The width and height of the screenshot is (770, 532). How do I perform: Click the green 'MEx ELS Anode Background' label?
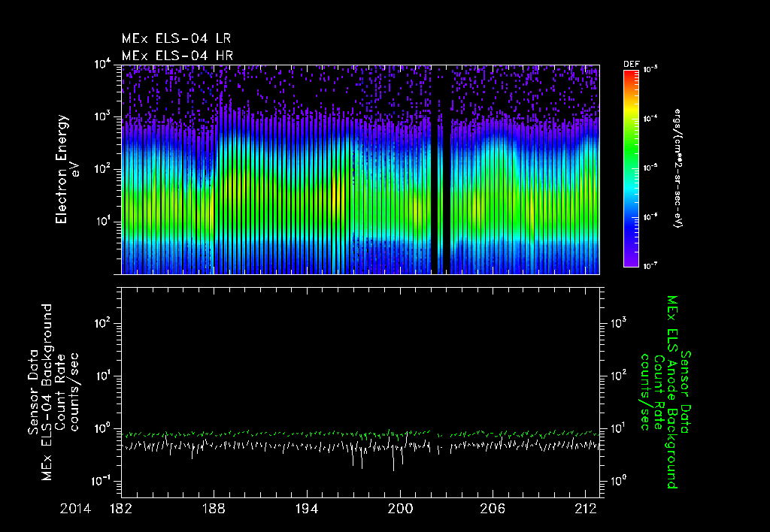672,391
